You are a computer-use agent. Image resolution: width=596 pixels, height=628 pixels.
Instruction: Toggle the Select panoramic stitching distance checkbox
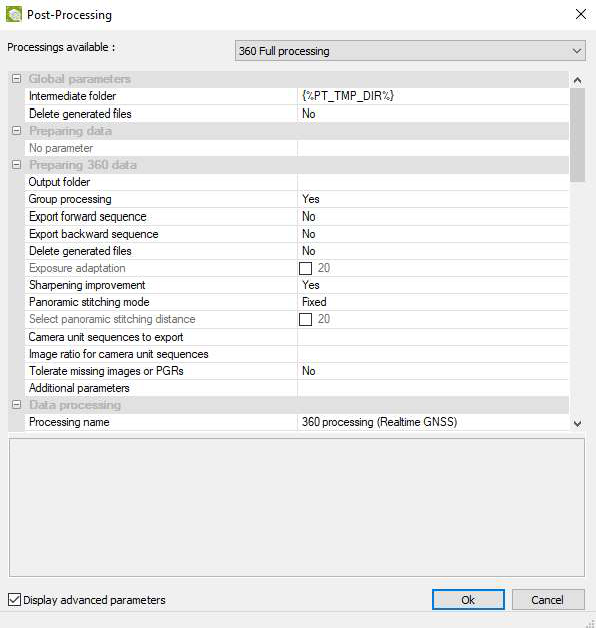coord(306,320)
